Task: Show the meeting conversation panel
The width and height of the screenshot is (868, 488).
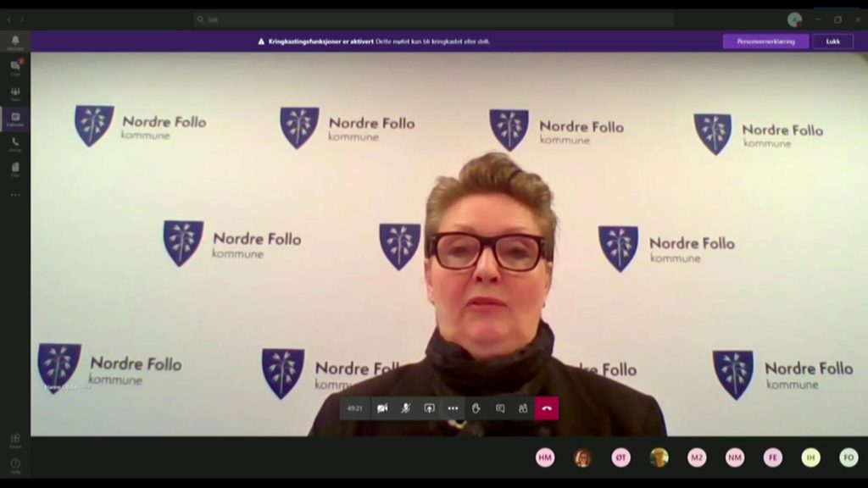Action: [x=500, y=408]
